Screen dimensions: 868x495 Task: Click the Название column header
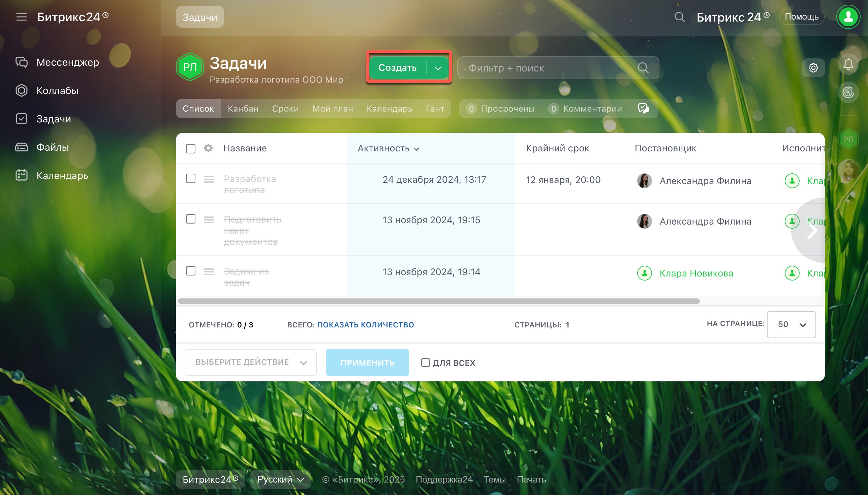pyautogui.click(x=245, y=148)
